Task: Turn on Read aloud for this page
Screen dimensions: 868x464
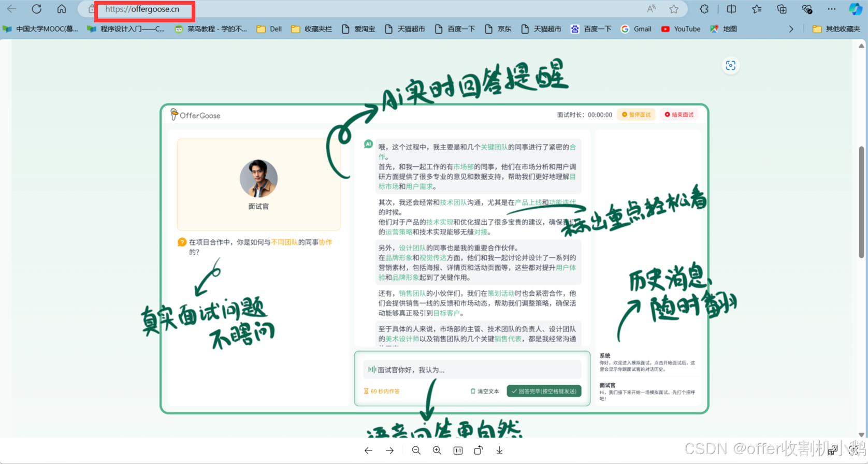Action: point(651,9)
